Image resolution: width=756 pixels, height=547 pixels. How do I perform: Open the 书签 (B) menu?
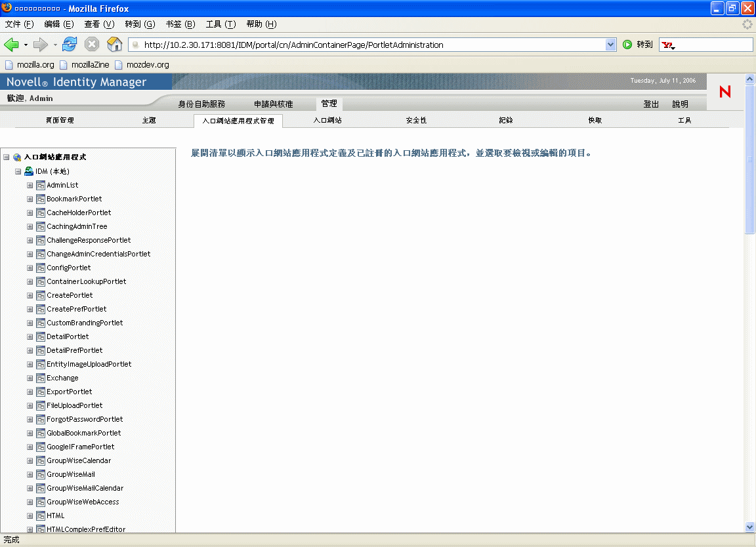pos(180,24)
